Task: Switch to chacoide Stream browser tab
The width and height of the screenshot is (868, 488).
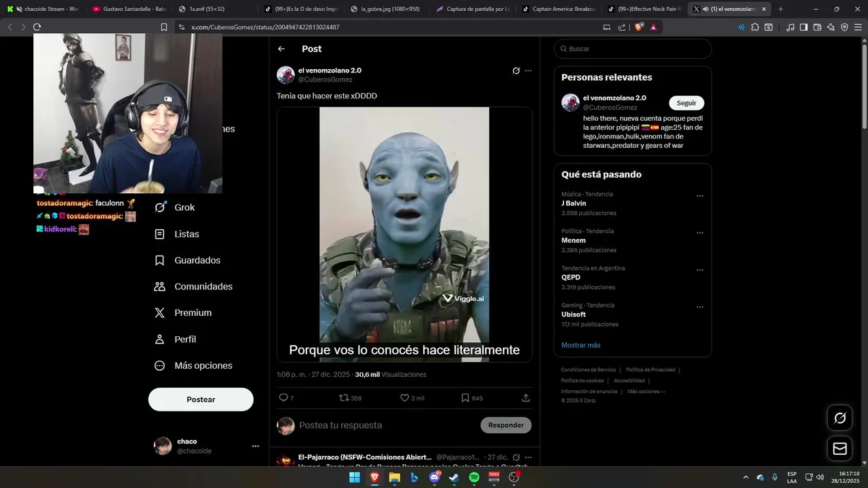Action: pyautogui.click(x=43, y=9)
